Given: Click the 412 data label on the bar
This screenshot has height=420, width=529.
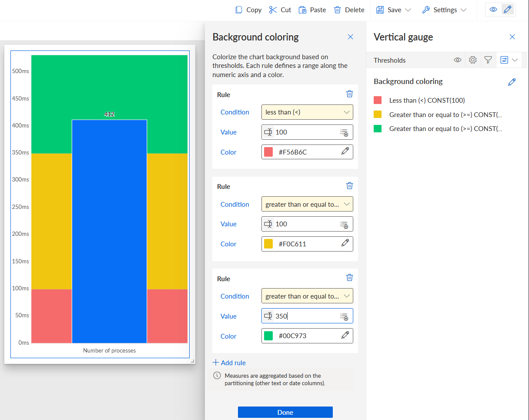Looking at the screenshot, I should point(109,114).
